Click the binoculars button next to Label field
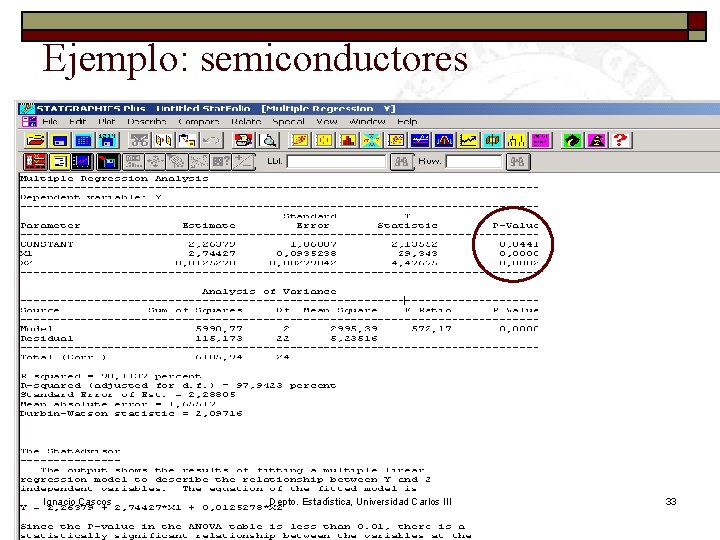 (402, 162)
